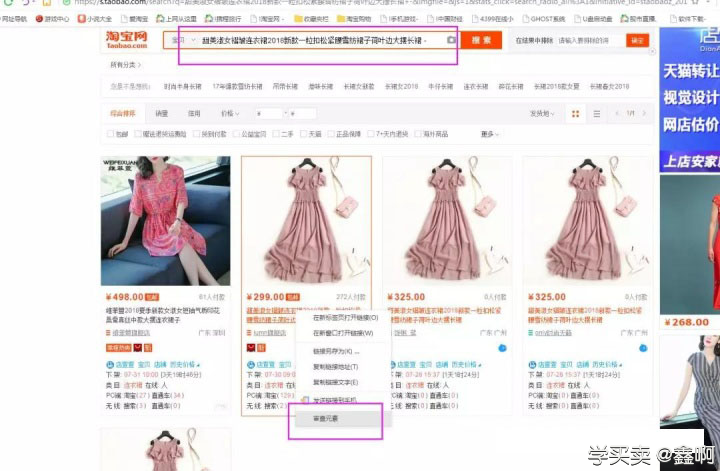Open 收藏夹栏 bookmark folder
The width and height of the screenshot is (720, 471).
click(311, 19)
